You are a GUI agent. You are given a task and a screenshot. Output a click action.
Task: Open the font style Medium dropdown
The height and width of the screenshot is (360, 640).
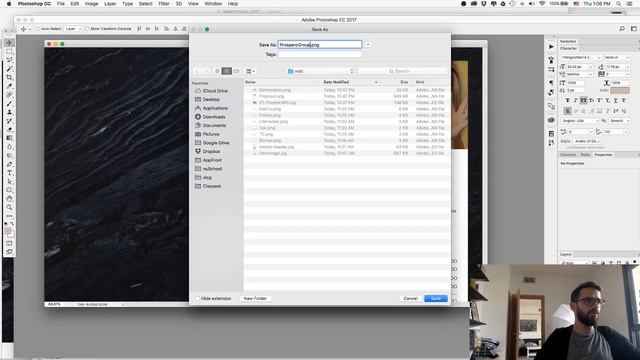616,58
